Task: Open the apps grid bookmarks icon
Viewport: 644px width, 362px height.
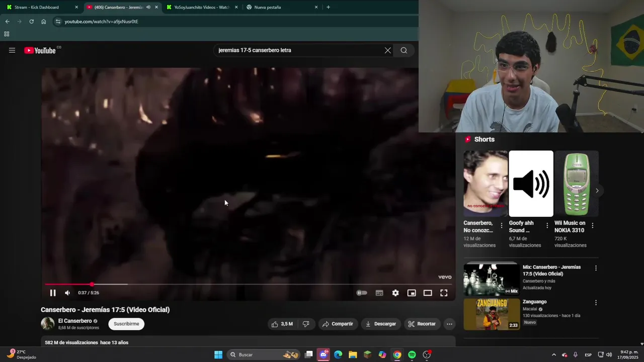Action: point(7,34)
